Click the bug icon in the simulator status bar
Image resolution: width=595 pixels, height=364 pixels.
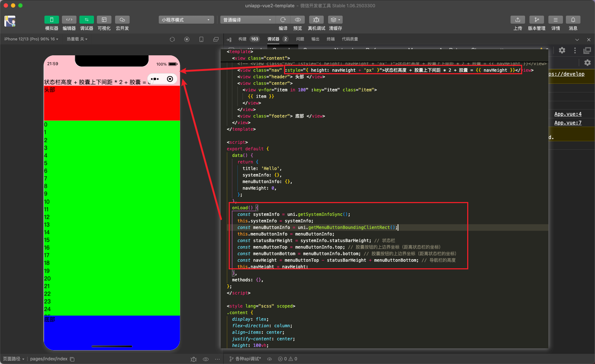click(193, 359)
